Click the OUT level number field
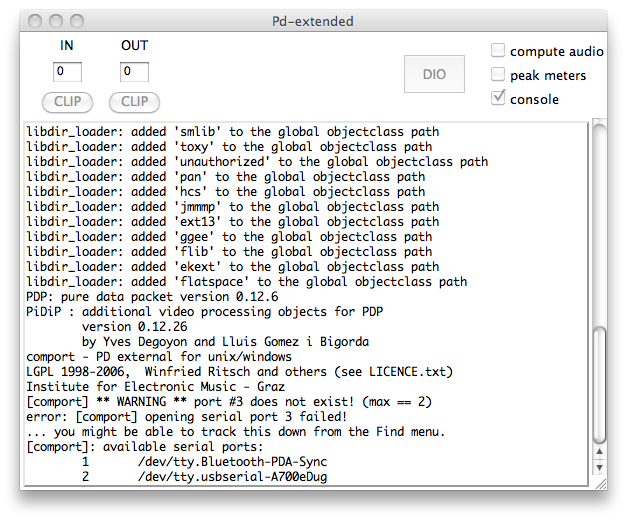Viewport: 627px width, 520px height. (x=134, y=72)
